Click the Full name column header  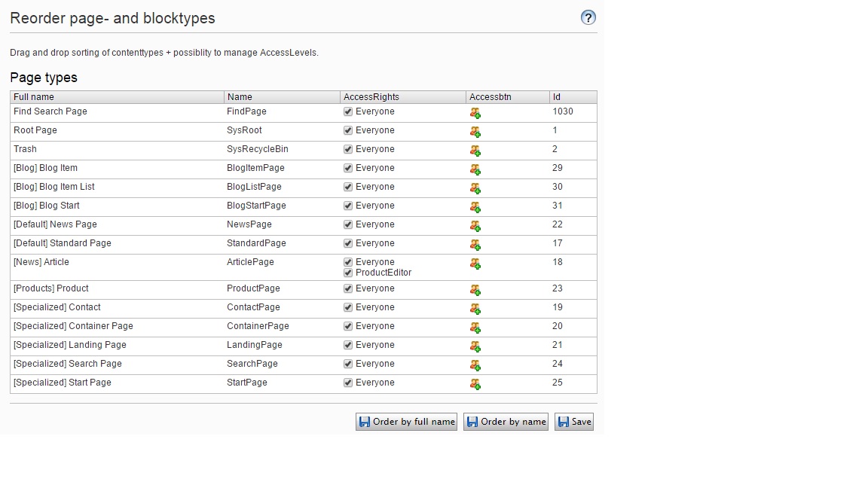pyautogui.click(x=117, y=97)
